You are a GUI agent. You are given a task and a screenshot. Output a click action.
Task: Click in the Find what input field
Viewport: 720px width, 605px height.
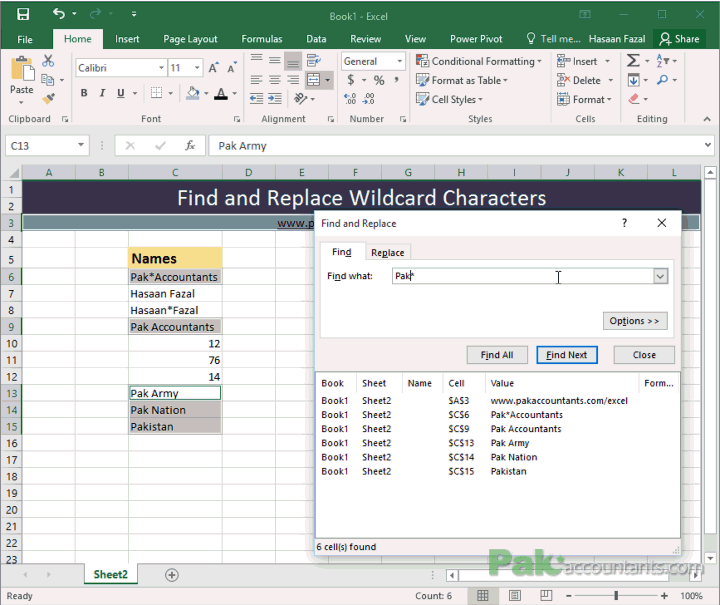click(523, 276)
